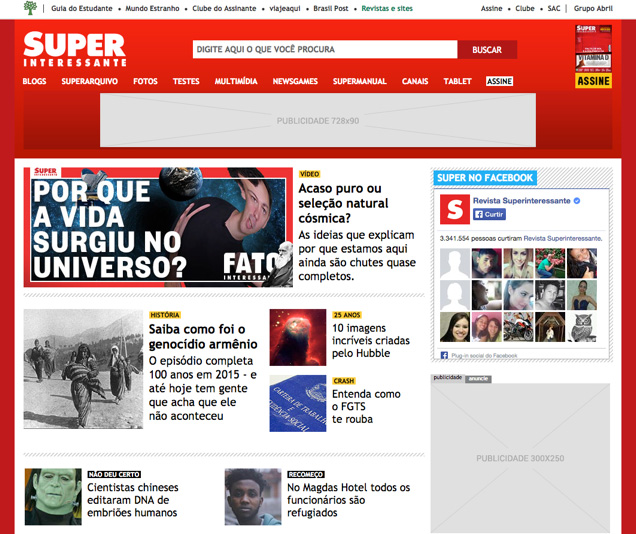Open '10 imagens incríveis criadas pelo Hubble'
This screenshot has width=636, height=534.
coord(371,340)
